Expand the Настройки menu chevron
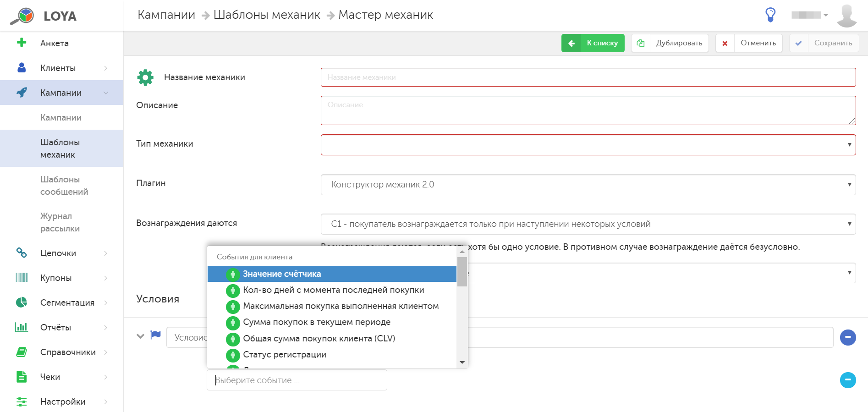 point(106,401)
